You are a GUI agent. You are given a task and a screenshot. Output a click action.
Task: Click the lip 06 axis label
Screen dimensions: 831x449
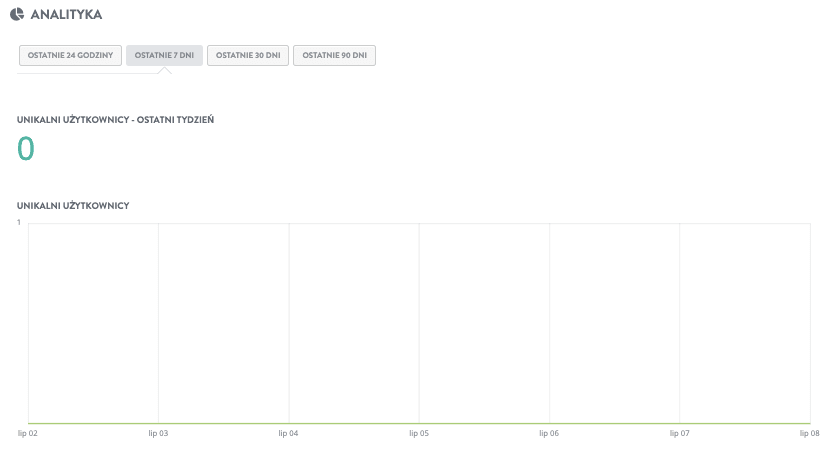tap(549, 433)
